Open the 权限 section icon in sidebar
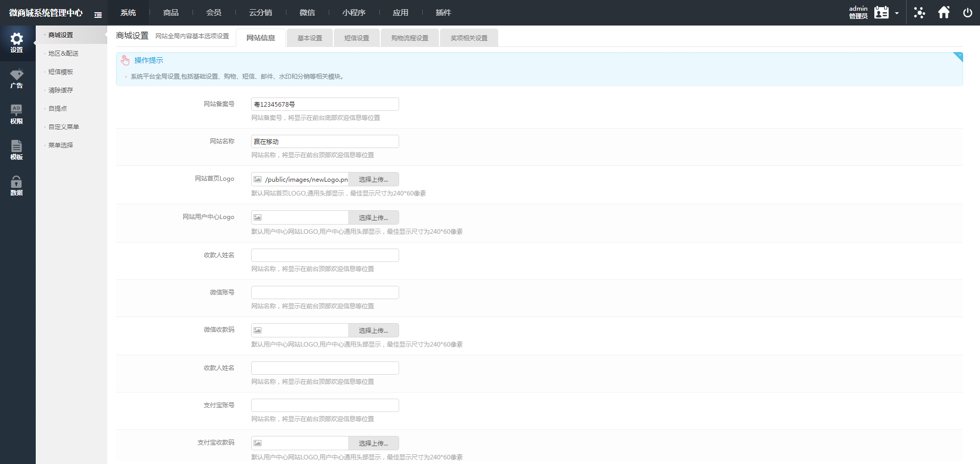980x464 pixels. coord(17,113)
